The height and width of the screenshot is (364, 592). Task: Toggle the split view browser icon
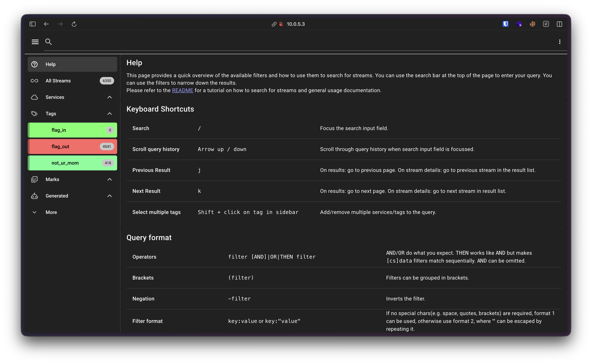559,24
